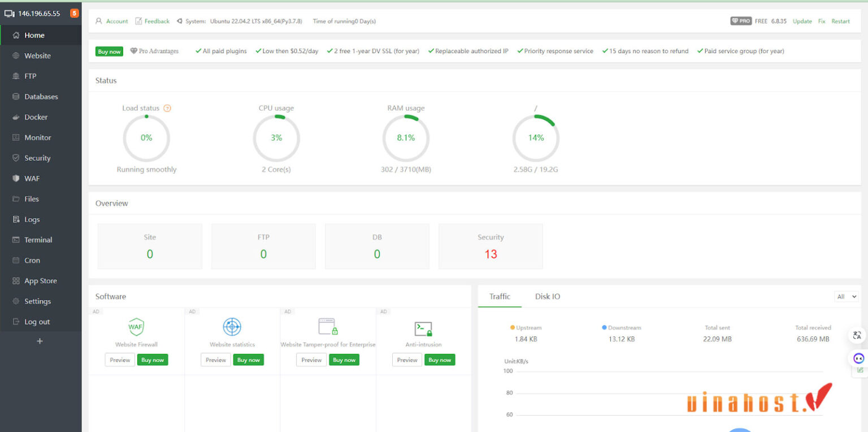Image resolution: width=868 pixels, height=432 pixels.
Task: Open the Security overview card showing 13
Action: (491, 247)
